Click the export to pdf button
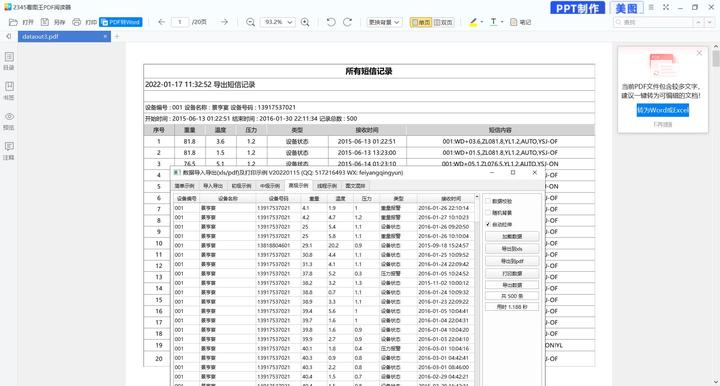 point(512,261)
